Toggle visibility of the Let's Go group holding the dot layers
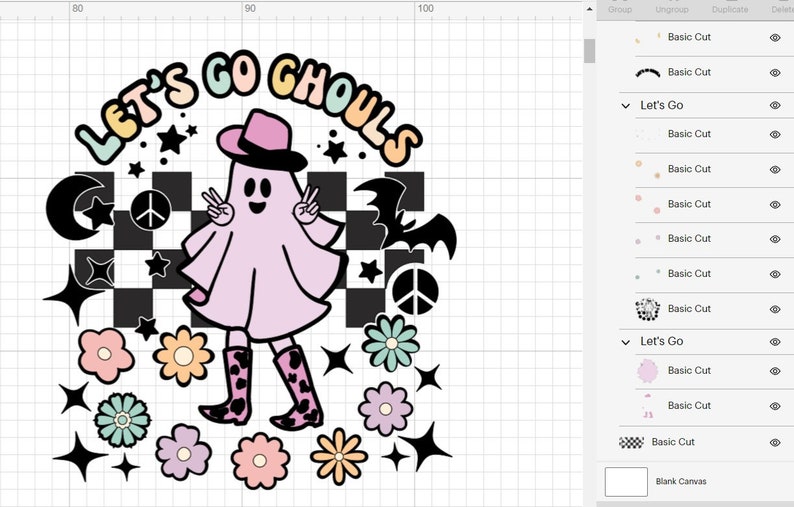The height and width of the screenshot is (507, 794). tap(775, 105)
